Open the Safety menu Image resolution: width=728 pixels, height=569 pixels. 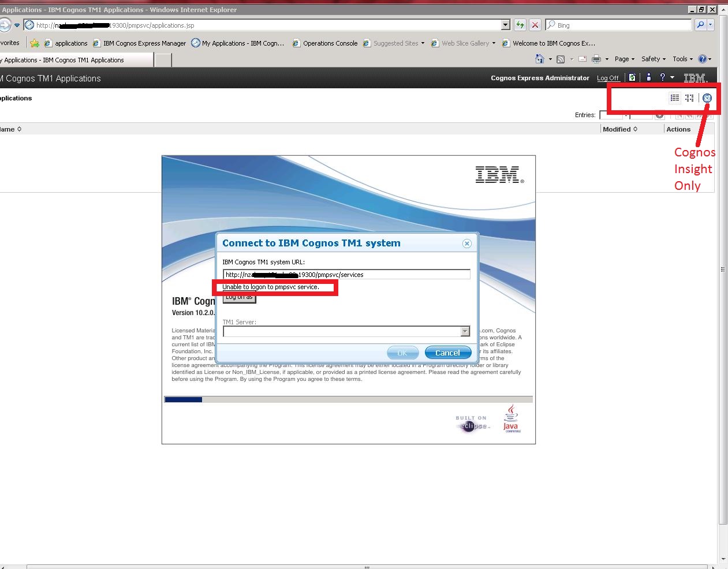click(x=654, y=59)
